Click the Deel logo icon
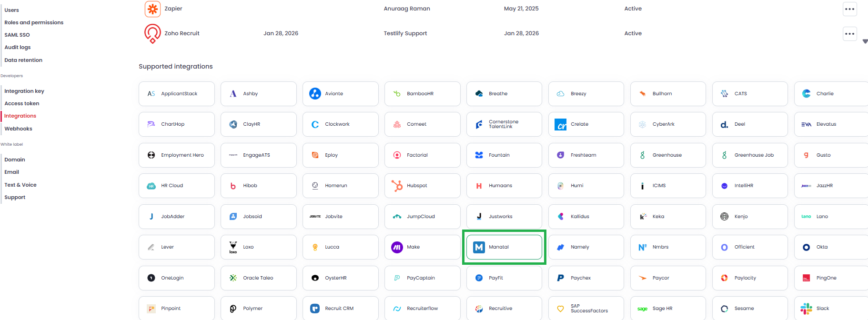This screenshot has width=868, height=320. tap(724, 124)
